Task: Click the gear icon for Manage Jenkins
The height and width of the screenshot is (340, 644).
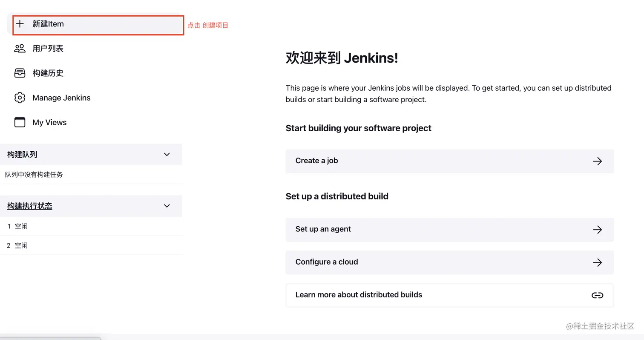Action: (x=20, y=98)
